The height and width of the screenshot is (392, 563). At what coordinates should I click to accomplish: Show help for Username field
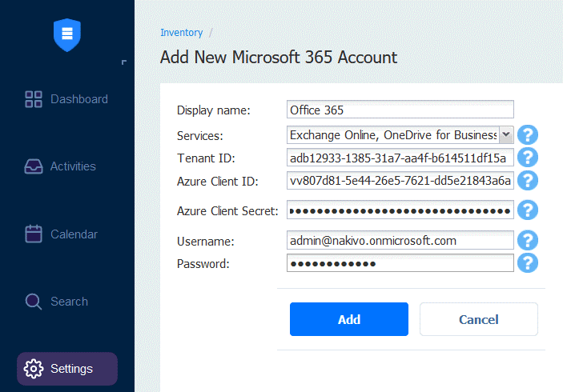pyautogui.click(x=528, y=240)
